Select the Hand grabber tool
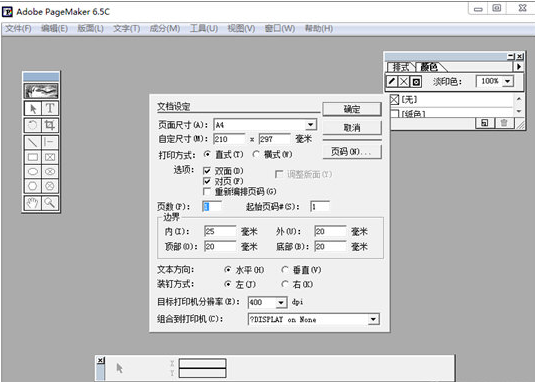Image resolution: width=535 pixels, height=382 pixels. (x=33, y=203)
